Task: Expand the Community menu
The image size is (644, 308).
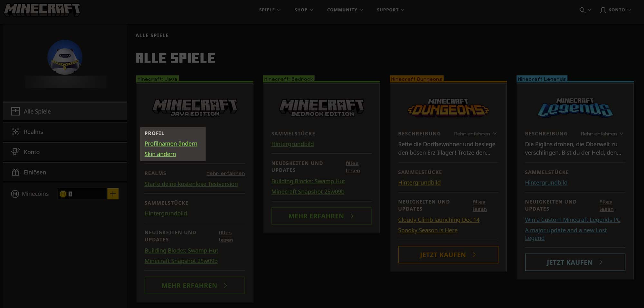Action: 345,10
